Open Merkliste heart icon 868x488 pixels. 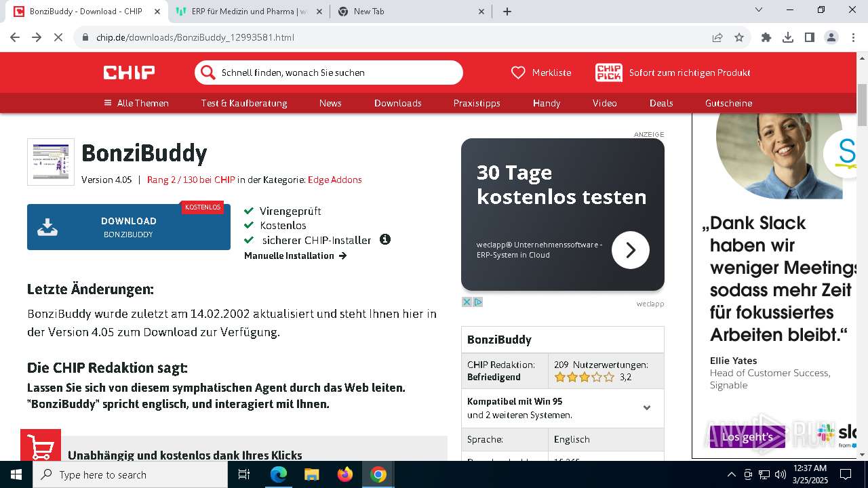tap(518, 73)
